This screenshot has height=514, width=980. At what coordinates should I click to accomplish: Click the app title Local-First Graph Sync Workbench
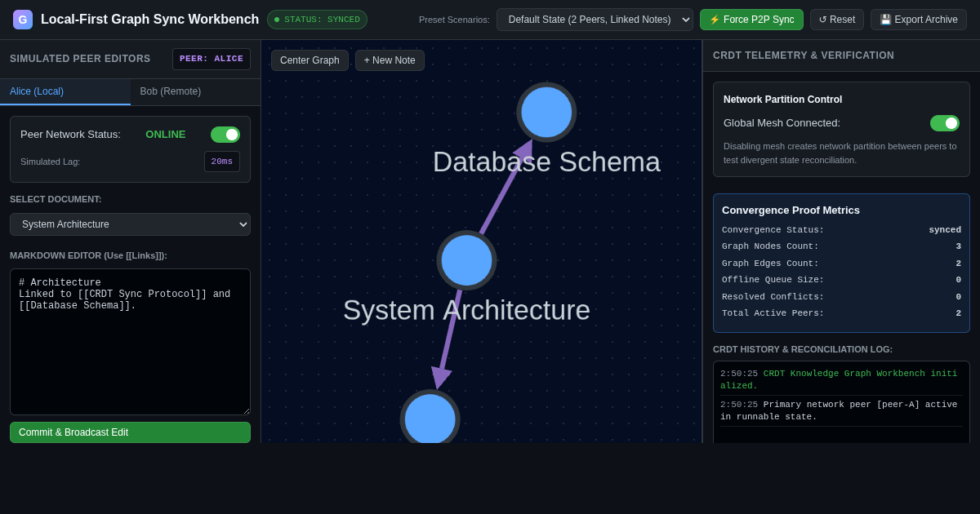click(149, 20)
